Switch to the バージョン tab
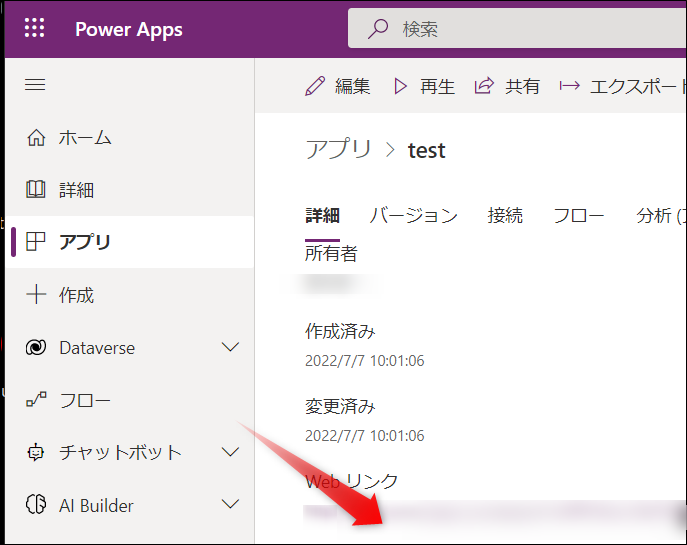Image resolution: width=687 pixels, height=545 pixels. (x=413, y=216)
